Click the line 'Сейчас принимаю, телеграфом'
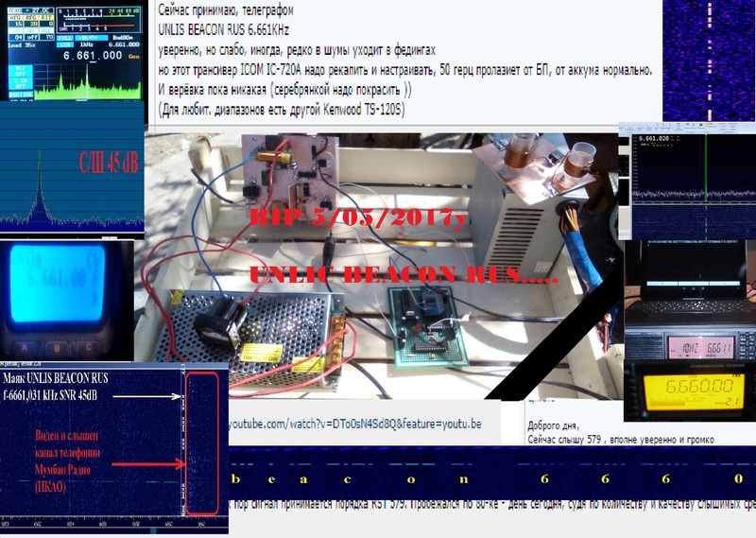The height and width of the screenshot is (538, 756). point(226,9)
